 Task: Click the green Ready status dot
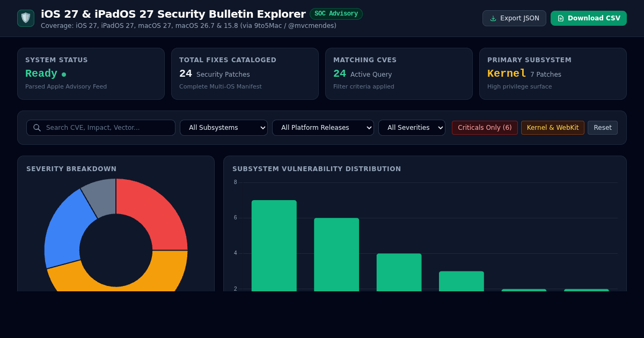[64, 75]
